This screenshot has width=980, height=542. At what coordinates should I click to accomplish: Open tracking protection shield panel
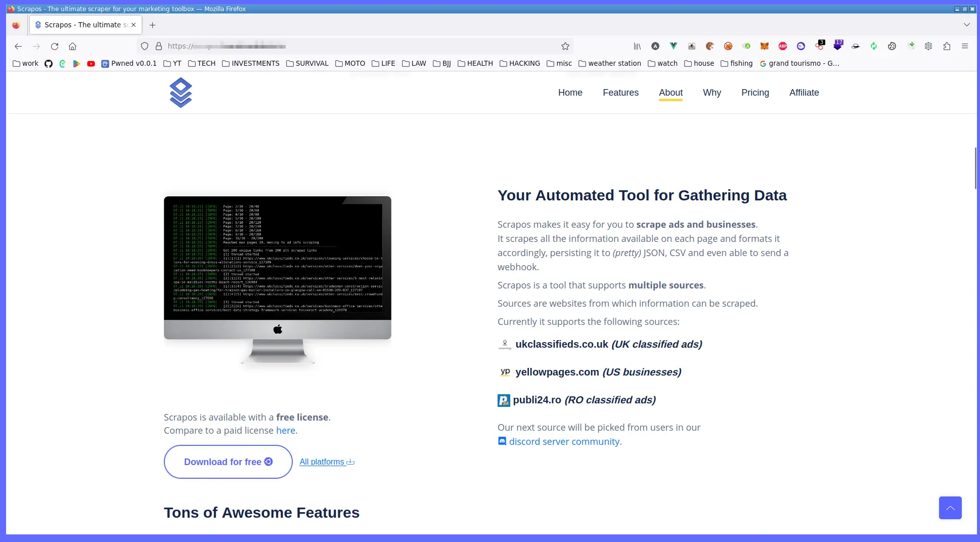coord(145,46)
